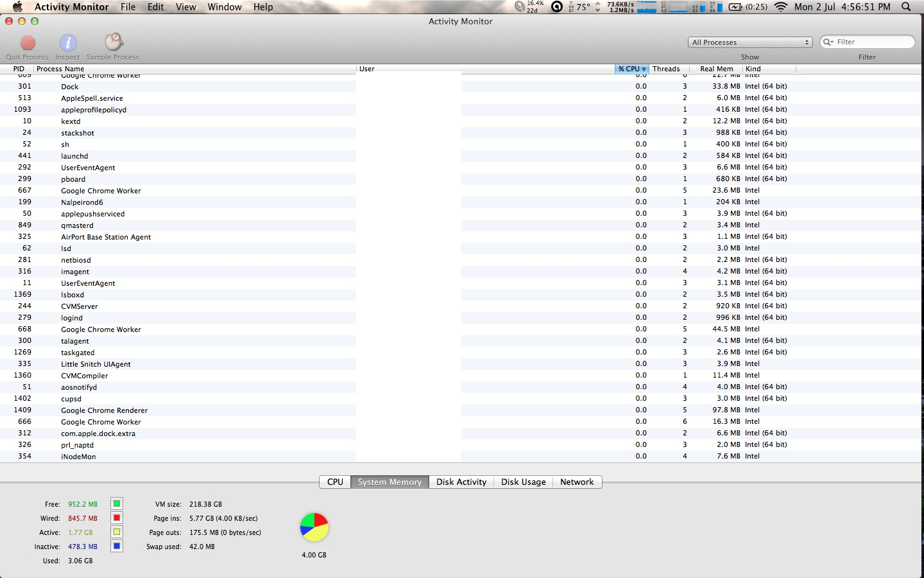Screen dimensions: 924x578
Task: Sort by the % CPU column header
Action: [x=632, y=69]
